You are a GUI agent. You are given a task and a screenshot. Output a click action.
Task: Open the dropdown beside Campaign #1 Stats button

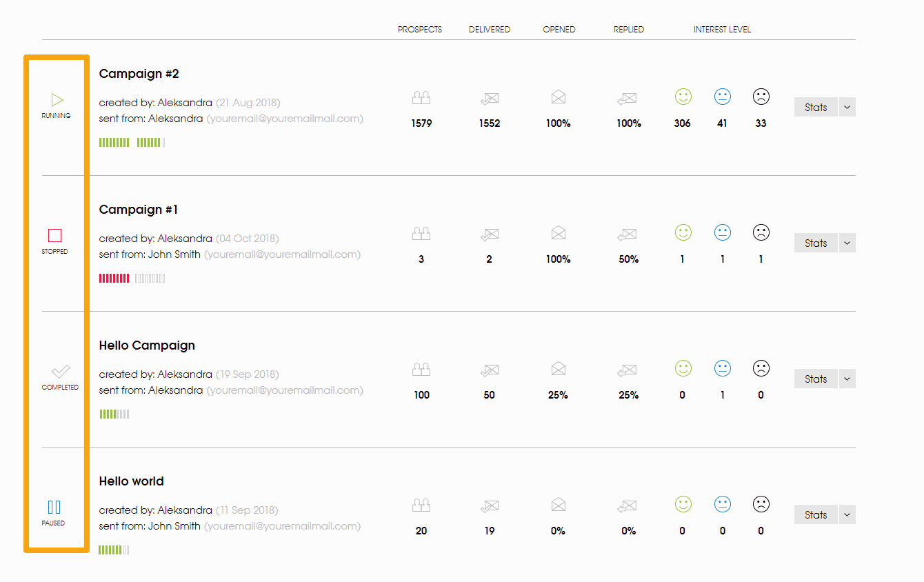(x=847, y=243)
